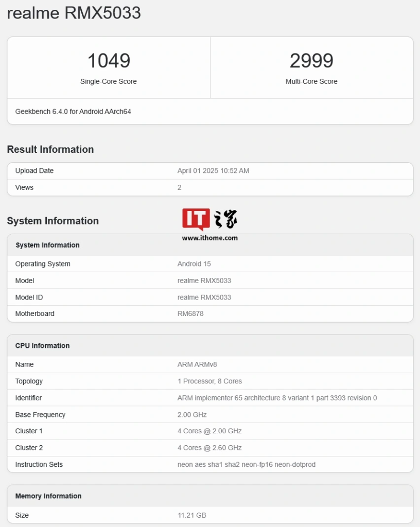Select the Cluster 2 value 4 Cores @ 2.60 GHz
Image resolution: width=420 pixels, height=527 pixels.
click(x=209, y=448)
